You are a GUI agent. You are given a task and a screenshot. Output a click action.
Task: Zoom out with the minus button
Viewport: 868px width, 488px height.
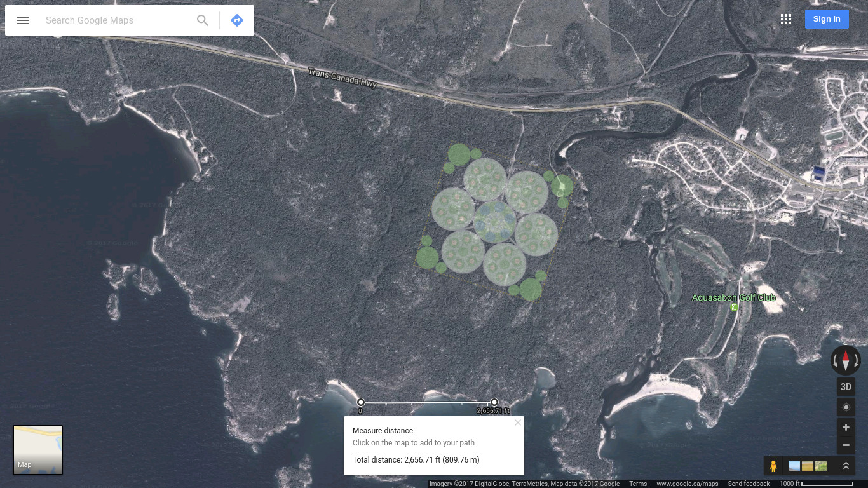(846, 445)
